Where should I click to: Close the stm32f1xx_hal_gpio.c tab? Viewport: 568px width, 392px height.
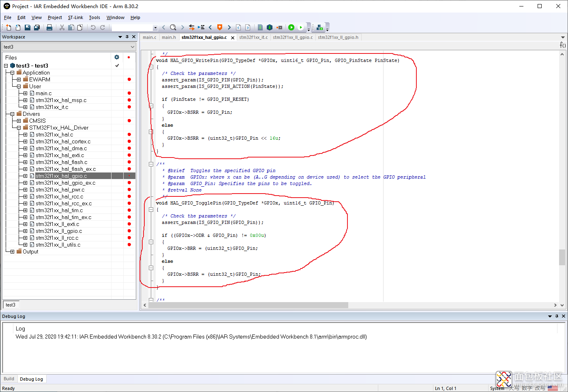tap(233, 38)
